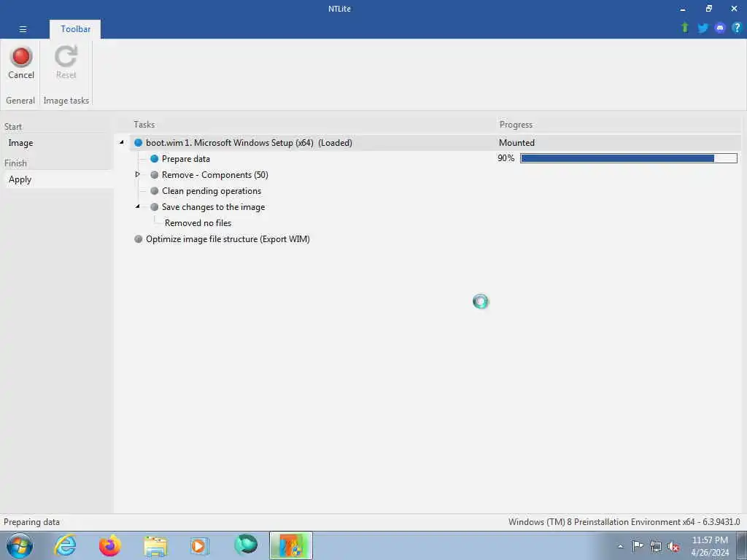
Task: Click the Image tasks group label
Action: click(x=66, y=101)
